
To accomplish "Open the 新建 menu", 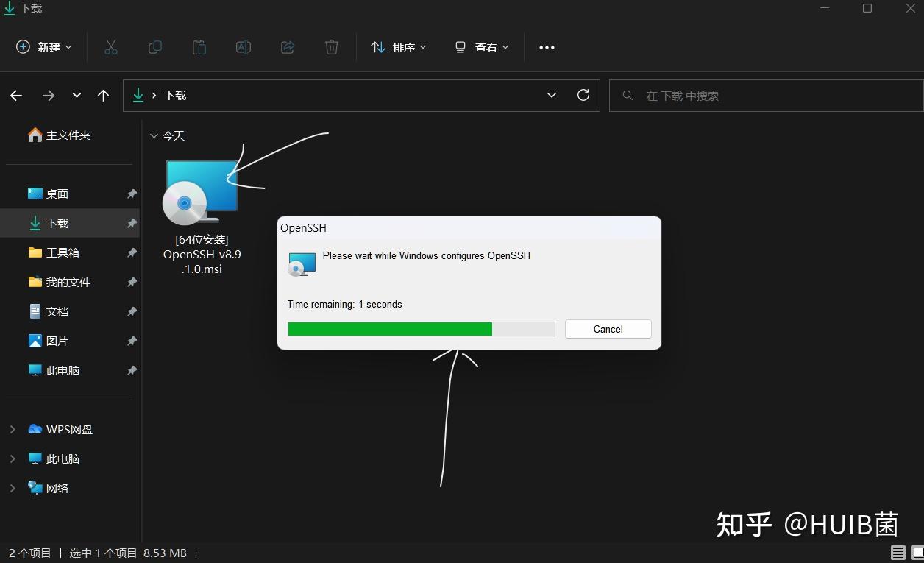I will pyautogui.click(x=43, y=47).
